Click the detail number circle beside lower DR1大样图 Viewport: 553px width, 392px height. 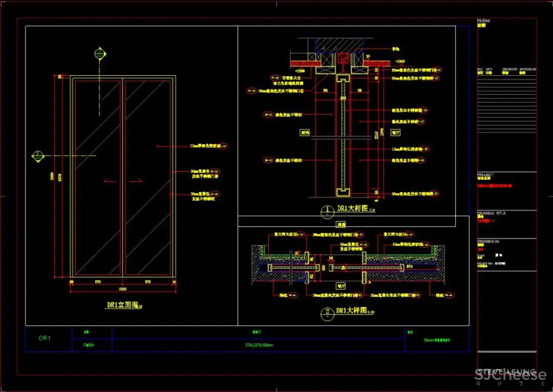pos(325,312)
